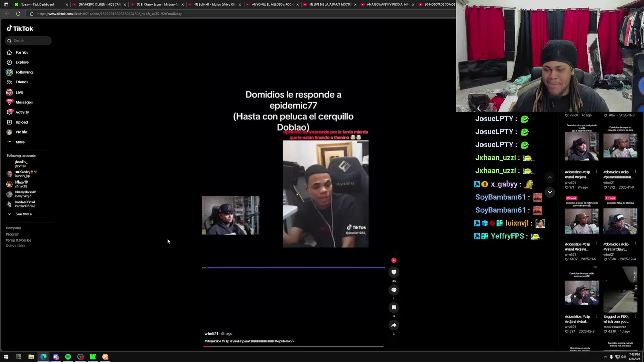The width and height of the screenshot is (644, 362).
Task: Open options for the 1812-likes video card
Action: (635, 172)
